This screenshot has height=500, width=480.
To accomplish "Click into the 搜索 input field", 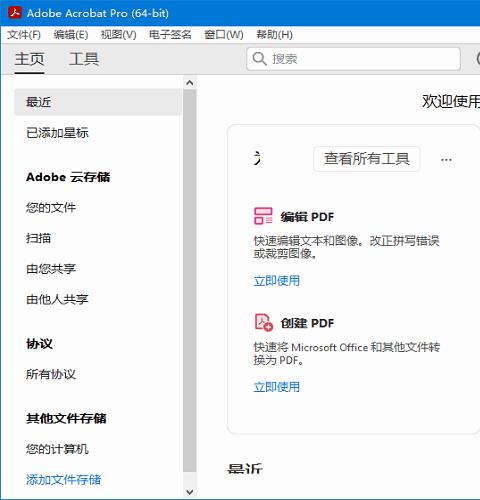I will (x=353, y=59).
